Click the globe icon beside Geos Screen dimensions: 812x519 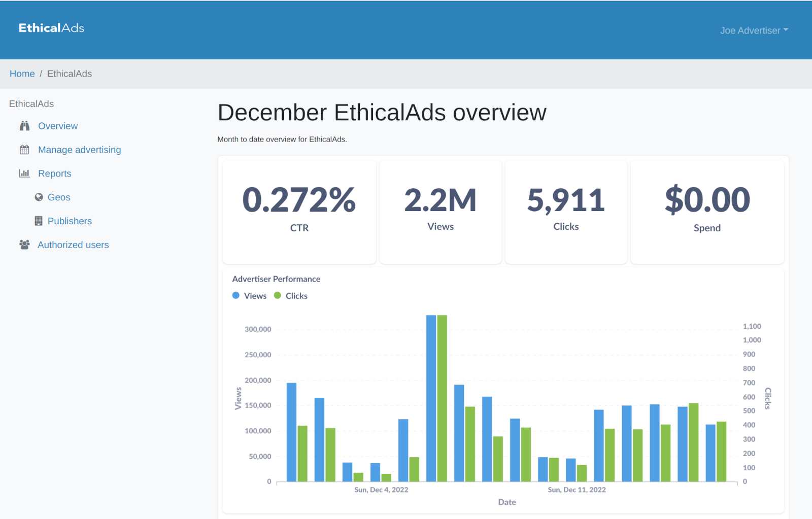(39, 197)
